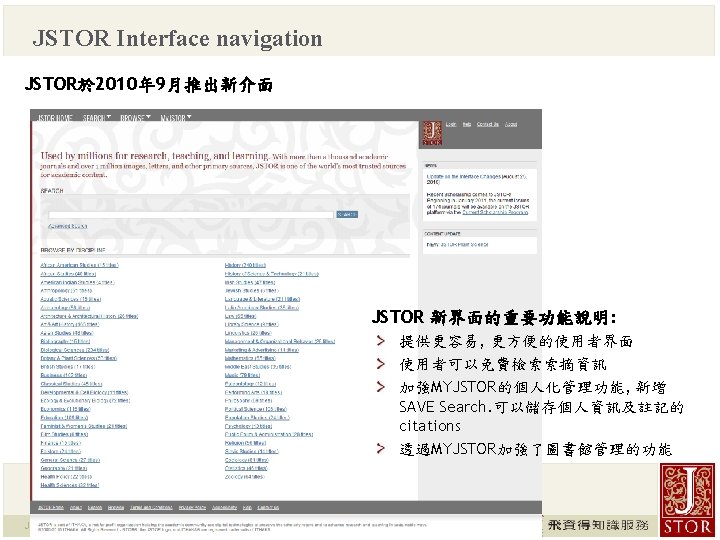Image resolution: width=720 pixels, height=540 pixels.
Task: Browse the Population Studies discipline
Action: (x=257, y=418)
